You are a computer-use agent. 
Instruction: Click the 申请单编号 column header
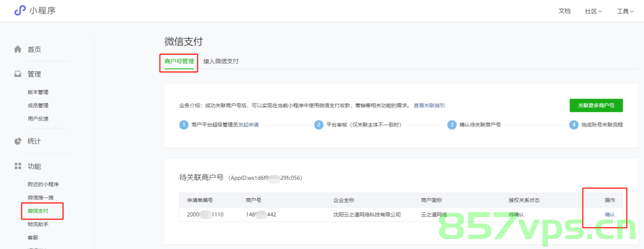(200, 200)
